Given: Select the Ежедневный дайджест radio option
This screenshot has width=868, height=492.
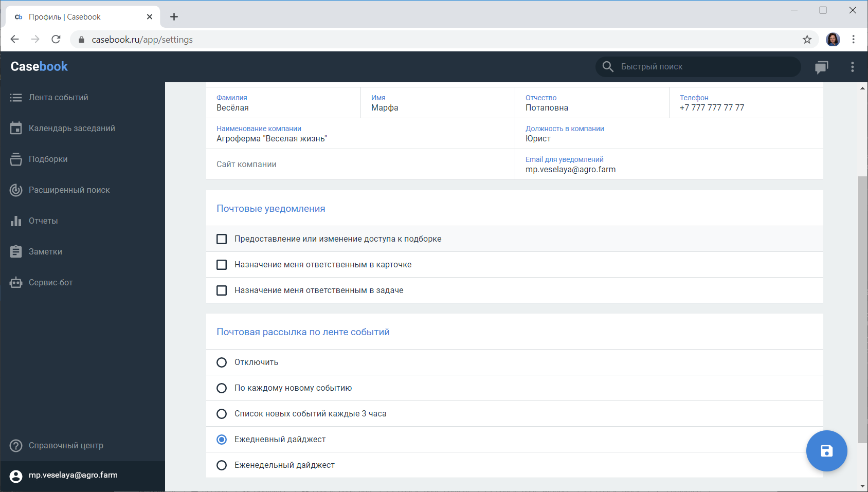Looking at the screenshot, I should click(222, 440).
